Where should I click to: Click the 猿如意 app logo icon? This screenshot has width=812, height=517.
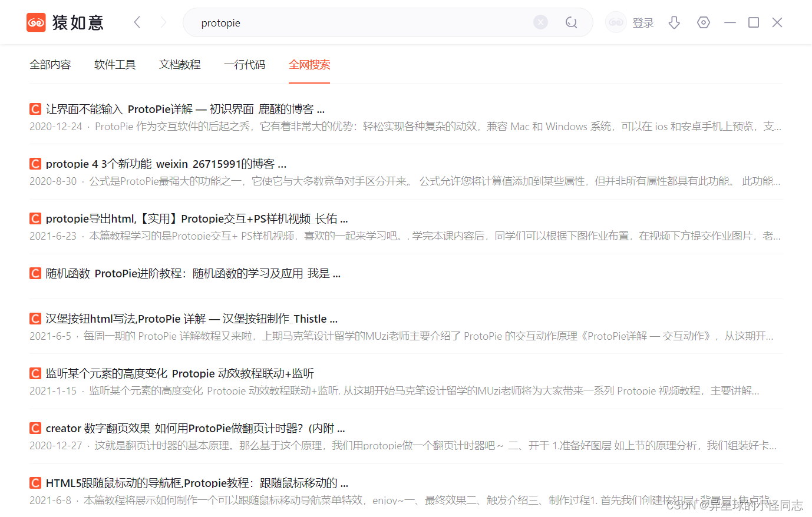[x=36, y=22]
